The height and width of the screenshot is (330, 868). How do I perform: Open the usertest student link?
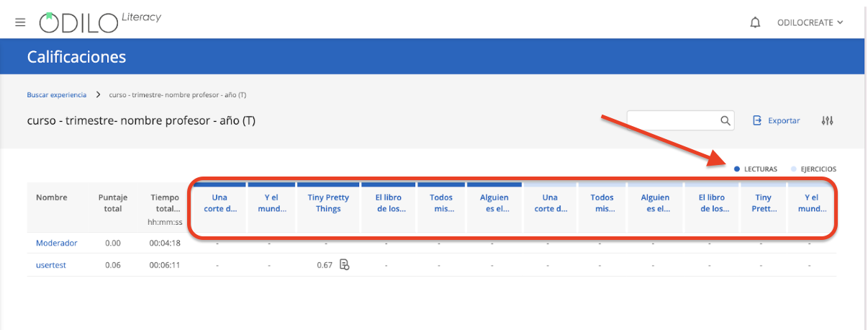click(51, 265)
